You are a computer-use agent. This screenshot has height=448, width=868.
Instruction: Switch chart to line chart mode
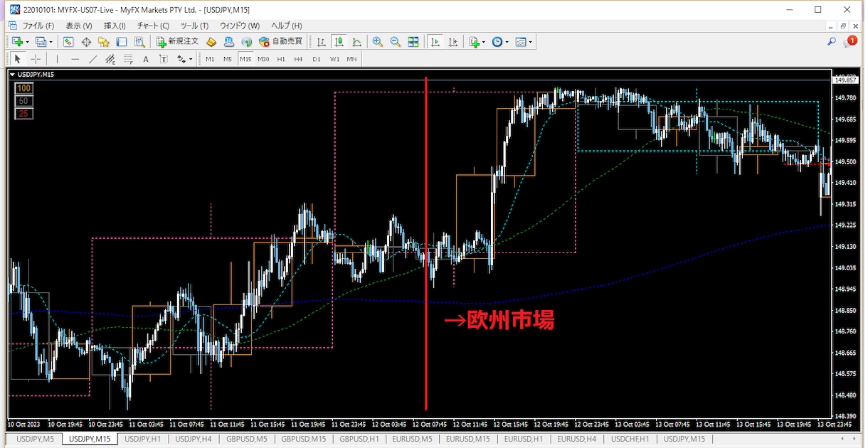[x=356, y=42]
